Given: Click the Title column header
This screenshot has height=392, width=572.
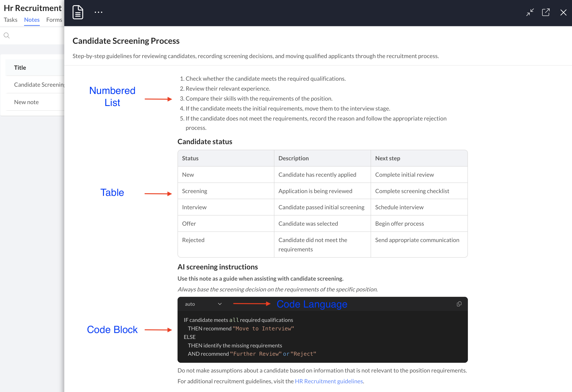Looking at the screenshot, I should (35, 67).
